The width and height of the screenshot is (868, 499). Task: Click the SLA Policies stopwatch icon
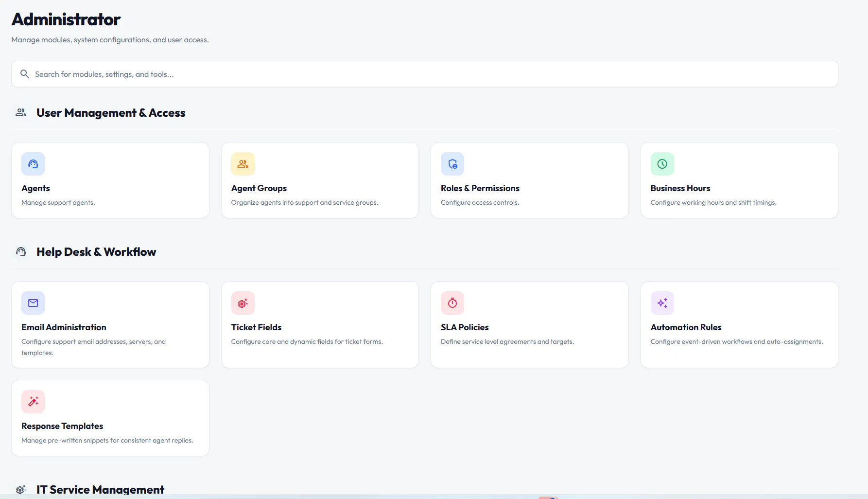[x=452, y=303]
